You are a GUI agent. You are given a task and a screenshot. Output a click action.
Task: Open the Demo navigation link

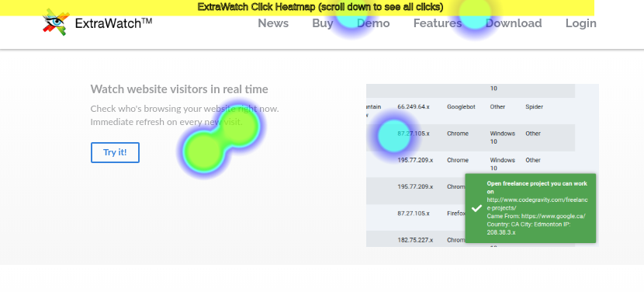(373, 23)
